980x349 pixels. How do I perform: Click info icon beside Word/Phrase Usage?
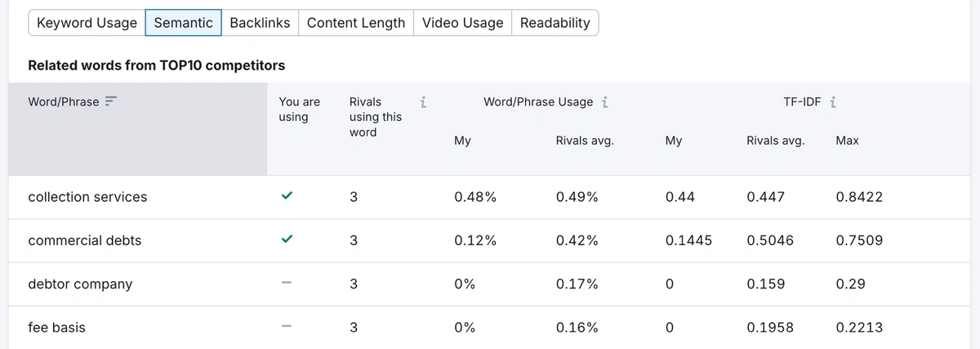604,102
